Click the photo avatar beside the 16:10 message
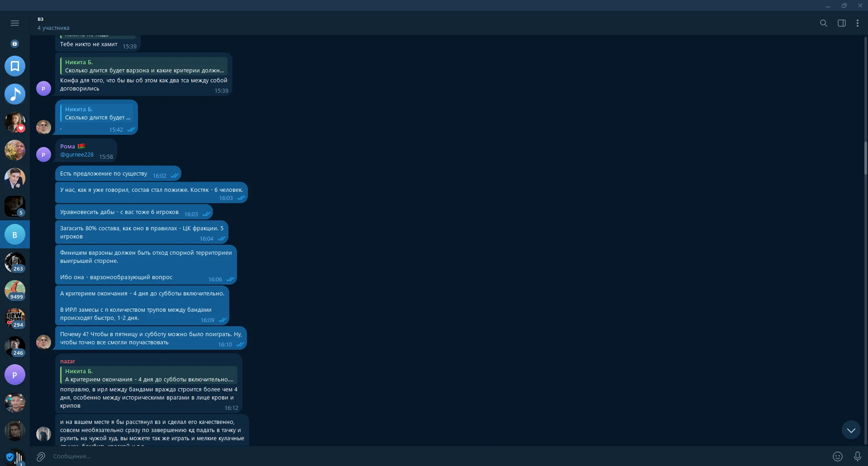This screenshot has width=868, height=466. [x=43, y=342]
